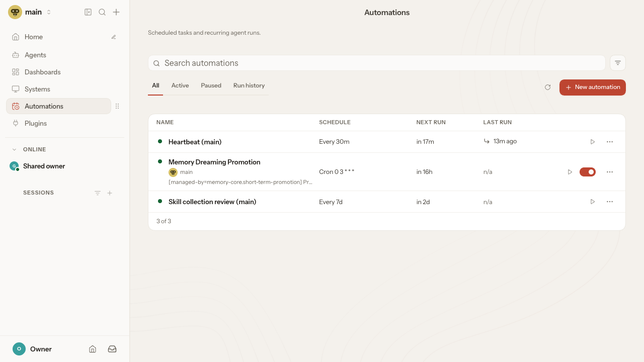Click the edit pencil icon next to Home

click(x=114, y=37)
